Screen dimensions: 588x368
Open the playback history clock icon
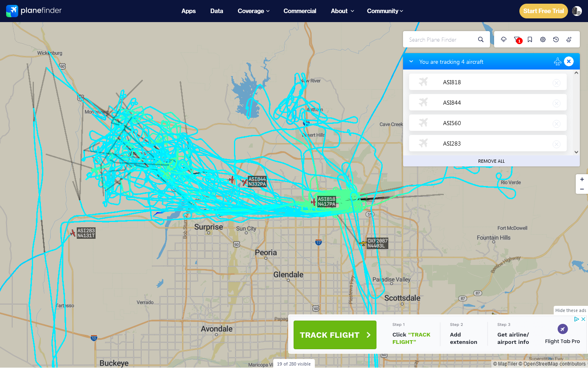click(x=556, y=40)
